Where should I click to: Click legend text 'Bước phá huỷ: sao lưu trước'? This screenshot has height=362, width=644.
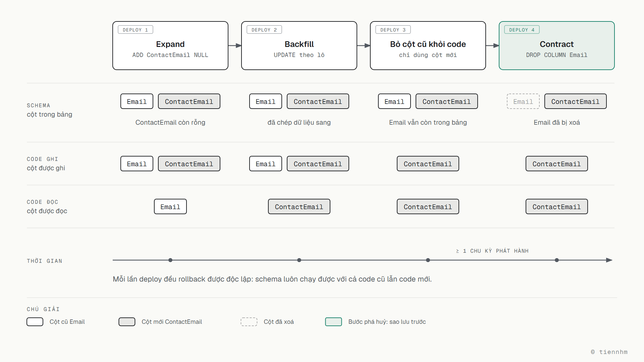click(x=387, y=322)
